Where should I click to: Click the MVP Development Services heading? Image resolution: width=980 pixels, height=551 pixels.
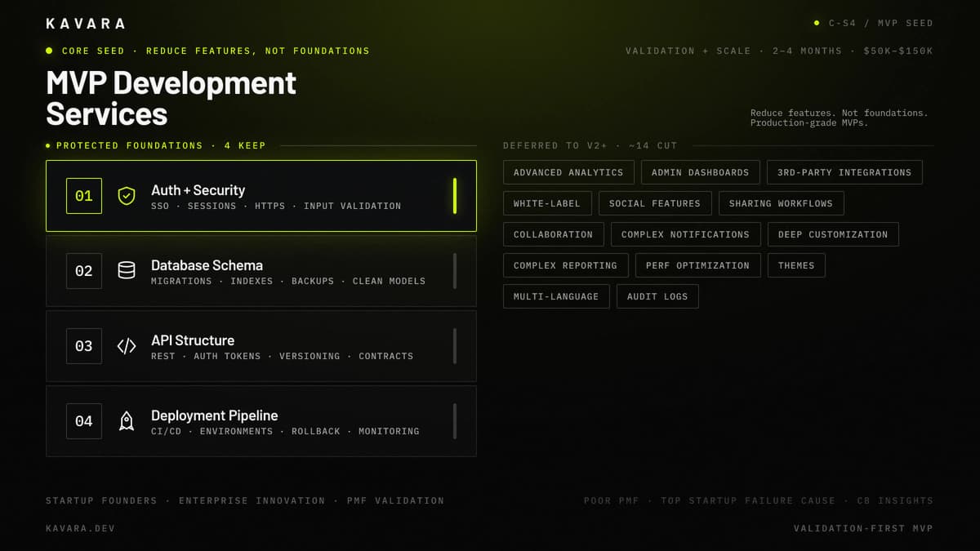click(171, 98)
